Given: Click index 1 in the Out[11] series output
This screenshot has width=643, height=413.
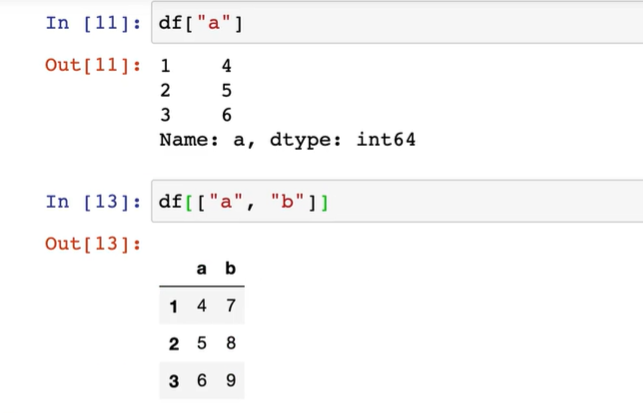Looking at the screenshot, I should click(x=165, y=66).
